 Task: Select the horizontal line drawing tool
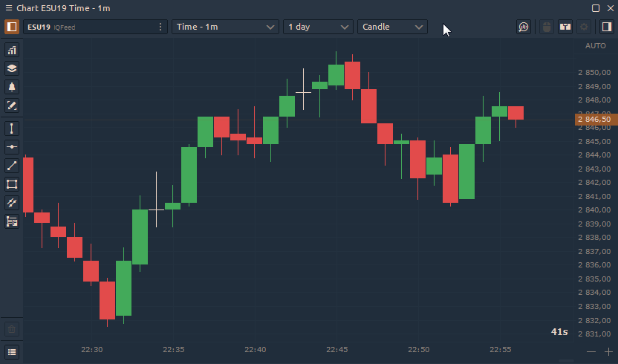pos(12,147)
